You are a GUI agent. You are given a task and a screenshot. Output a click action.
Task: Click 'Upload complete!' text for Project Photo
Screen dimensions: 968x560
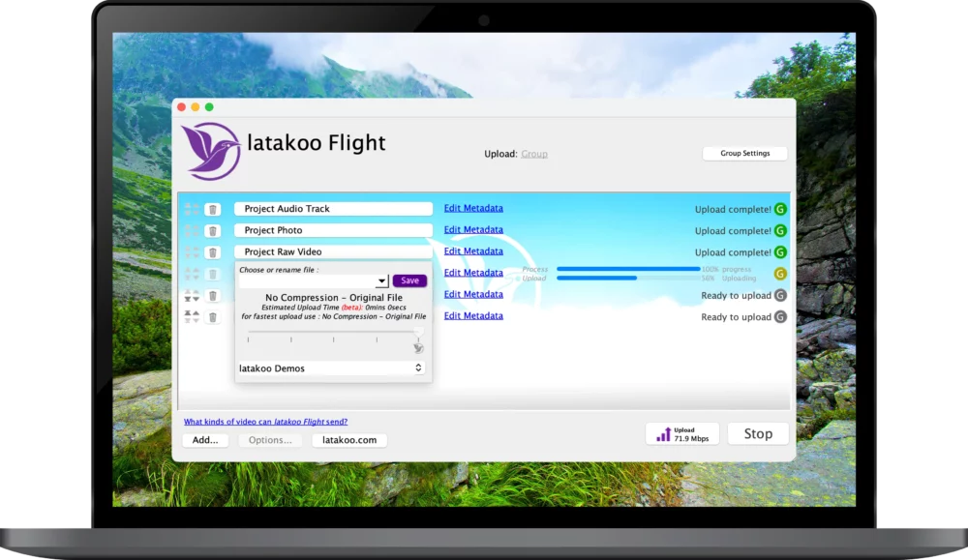pyautogui.click(x=733, y=230)
